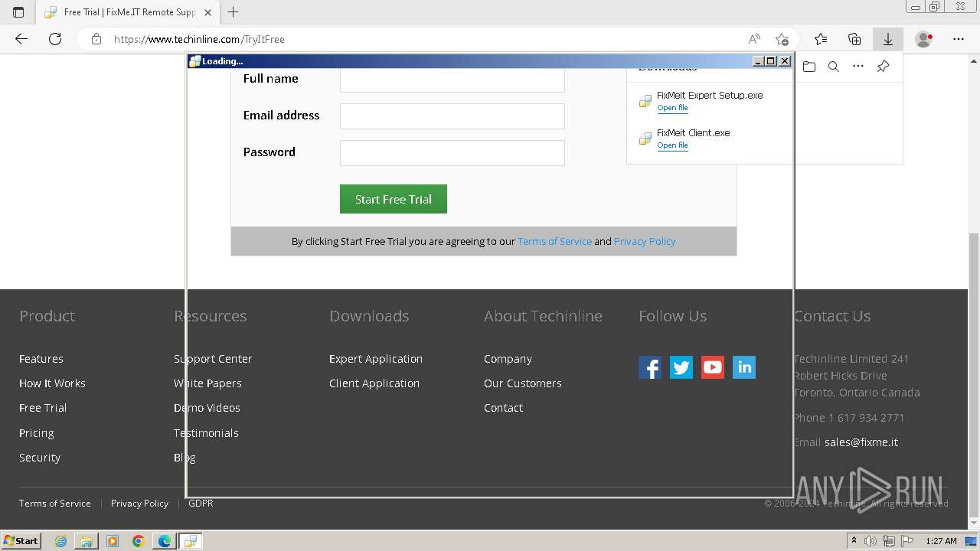Open the Company footer link
Screen dimensions: 980x551
[x=508, y=359]
